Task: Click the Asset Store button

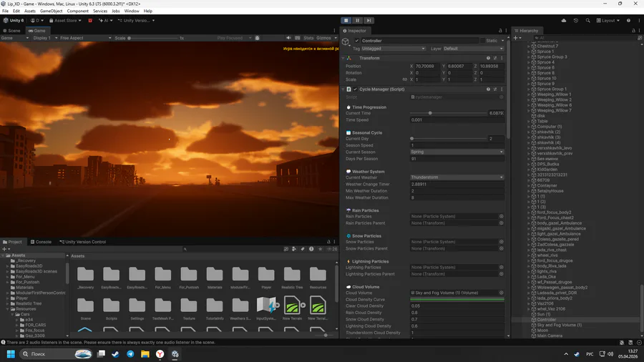Action: (64, 21)
